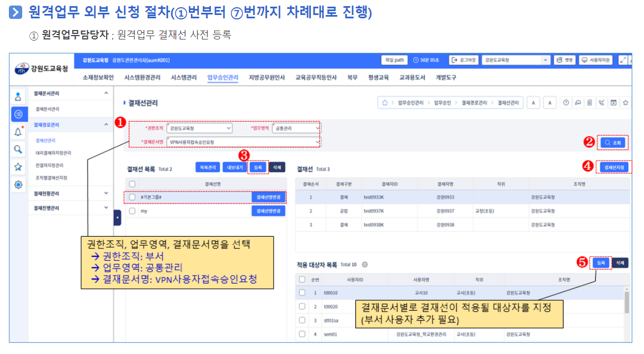The image size is (644, 354).
Task: Add page to favorites star icon
Action: click(x=626, y=103)
